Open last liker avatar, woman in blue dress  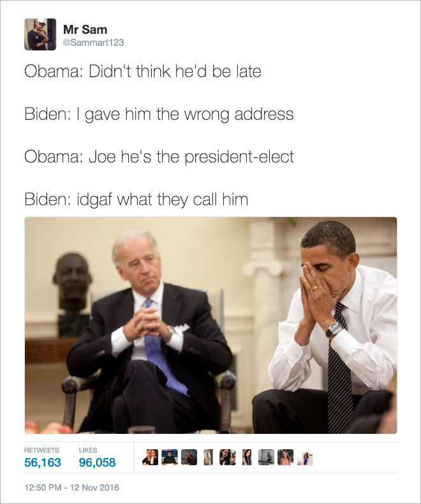pyautogui.click(x=306, y=457)
